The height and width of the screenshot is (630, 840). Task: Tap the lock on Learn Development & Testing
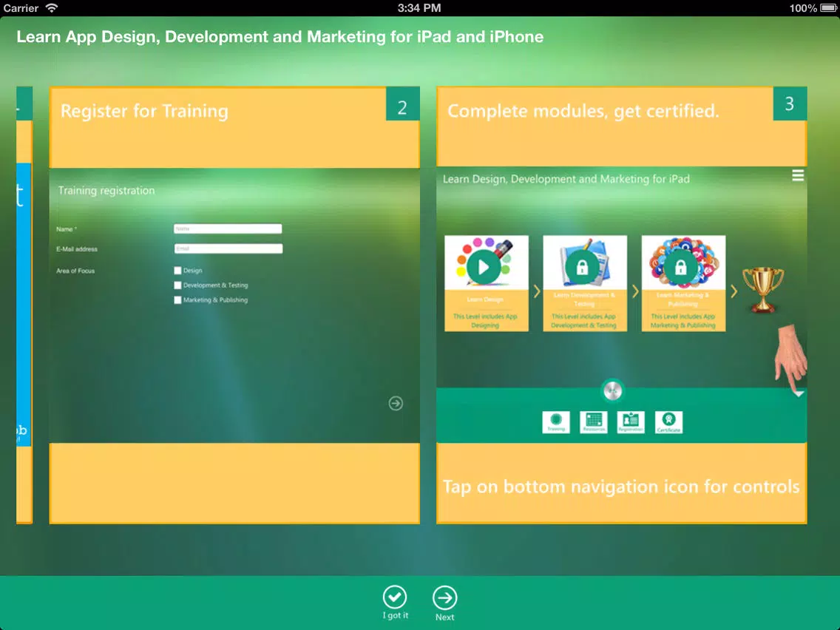[x=583, y=267]
